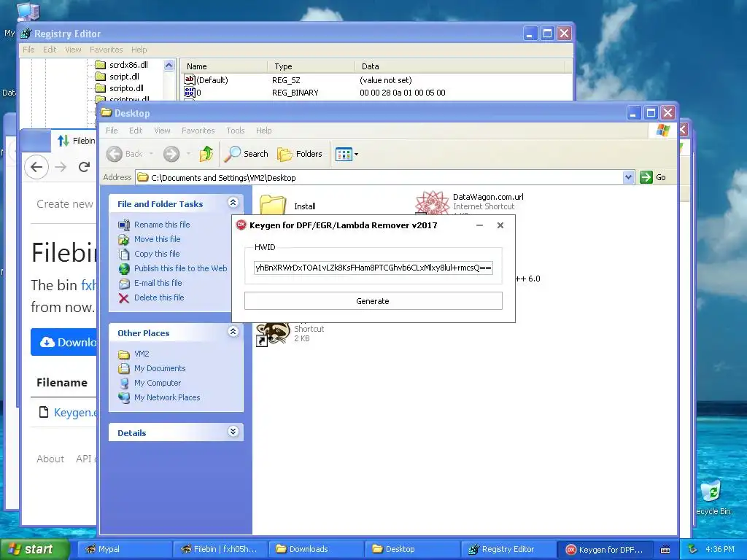The image size is (747, 560).
Task: Switch to Registry Editor in the taskbar
Action: [x=508, y=549]
